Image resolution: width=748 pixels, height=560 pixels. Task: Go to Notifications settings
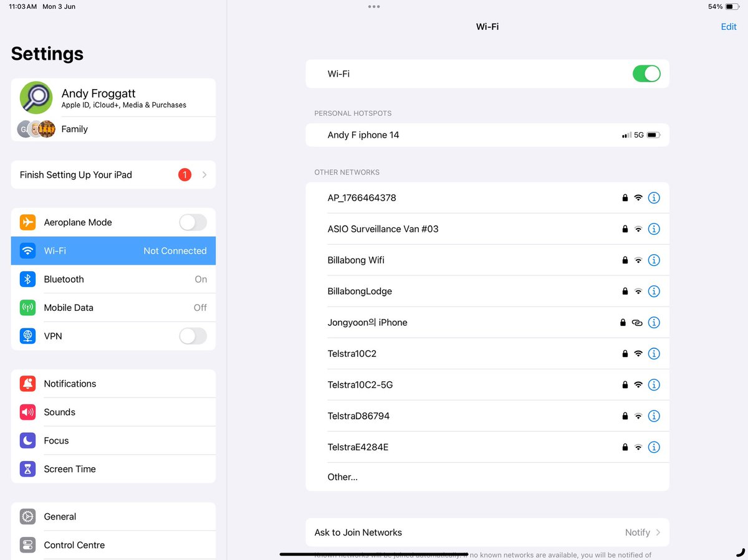point(113,384)
